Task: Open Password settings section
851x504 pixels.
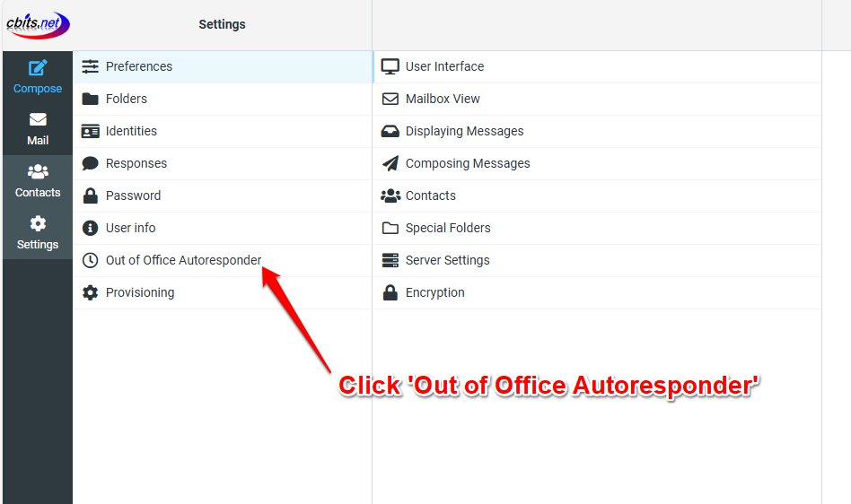Action: point(223,196)
